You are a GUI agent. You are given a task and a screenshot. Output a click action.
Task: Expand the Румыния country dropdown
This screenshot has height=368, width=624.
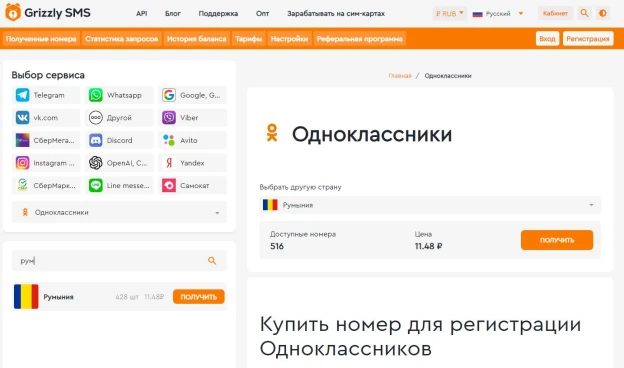click(430, 205)
